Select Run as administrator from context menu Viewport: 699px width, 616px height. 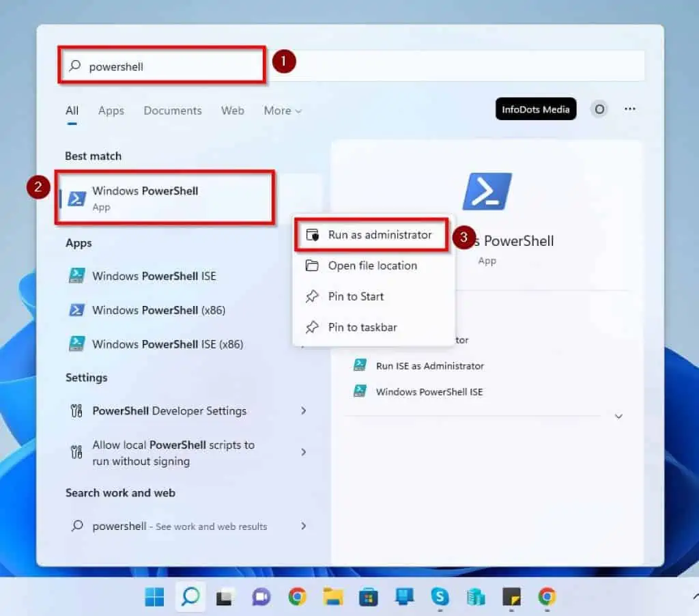pyautogui.click(x=382, y=234)
